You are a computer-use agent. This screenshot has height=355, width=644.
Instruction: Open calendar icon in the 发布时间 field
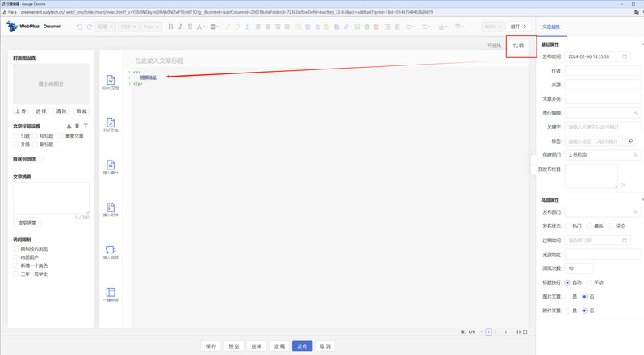625,56
